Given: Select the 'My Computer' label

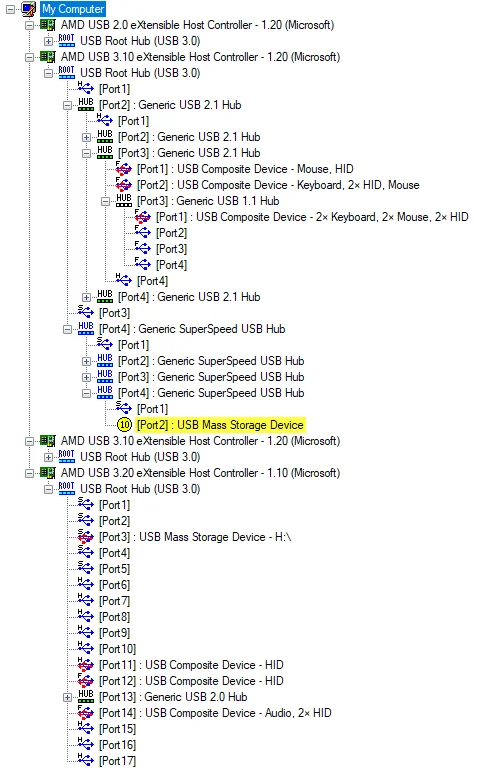Looking at the screenshot, I should pyautogui.click(x=73, y=9).
